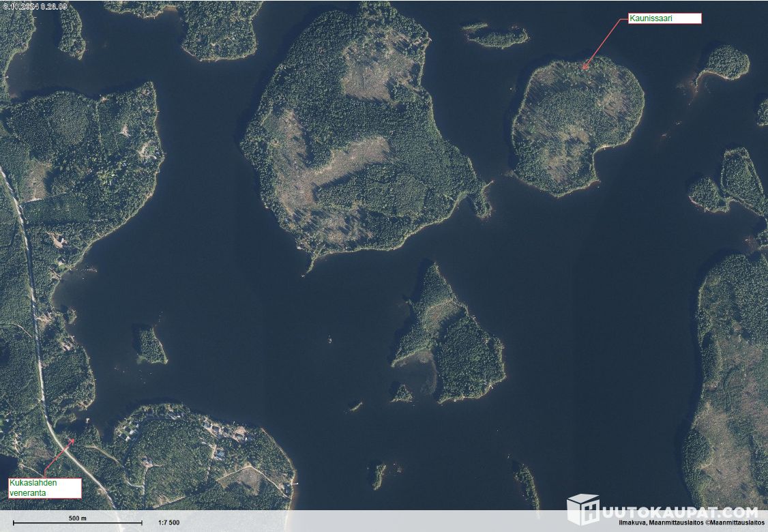768x532 pixels.
Task: Select the Kukaslahden veneranta label box
Action: (44, 488)
